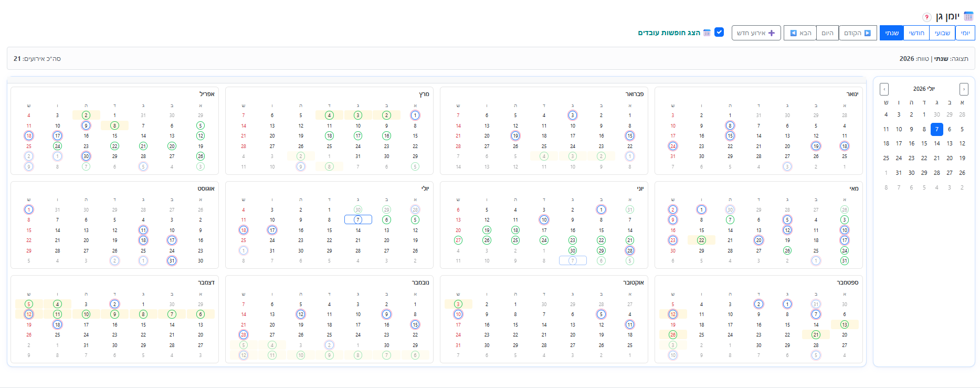
Task: Click the play arrow icon on הקודם
Action: click(868, 33)
